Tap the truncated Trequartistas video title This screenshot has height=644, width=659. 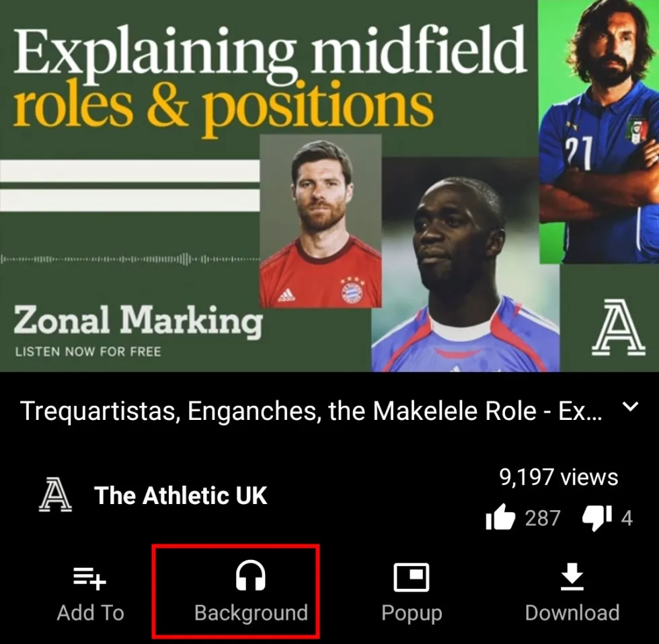(311, 411)
